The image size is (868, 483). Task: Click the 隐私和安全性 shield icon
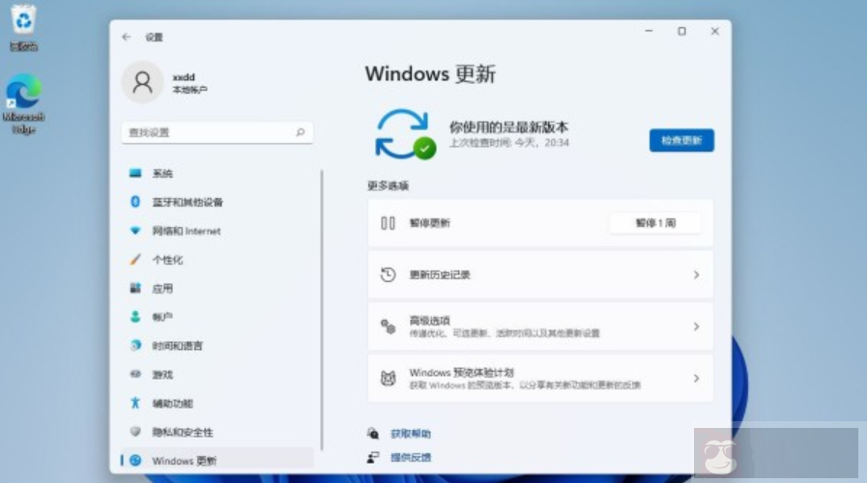[x=135, y=432]
